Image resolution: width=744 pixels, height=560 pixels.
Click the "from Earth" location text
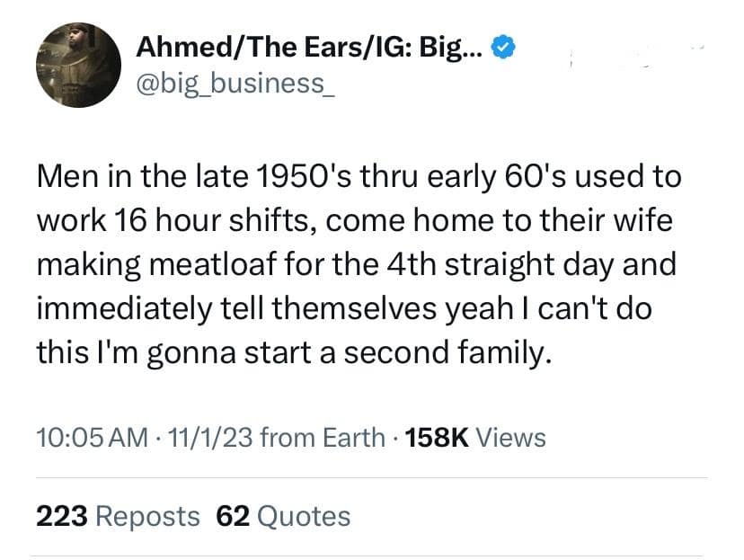[316, 438]
